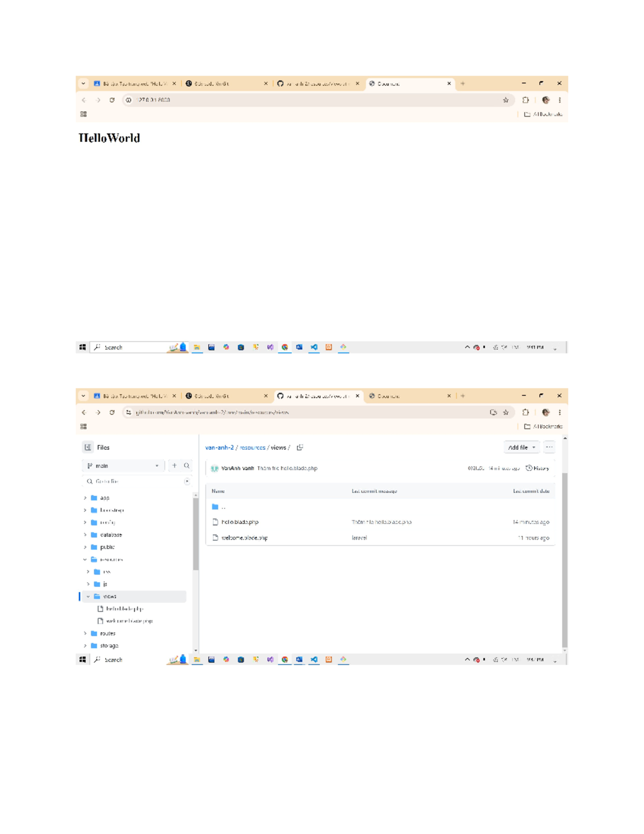Open the hello.blade.php file in file list
Screen dimensions: 644x834
(x=240, y=522)
